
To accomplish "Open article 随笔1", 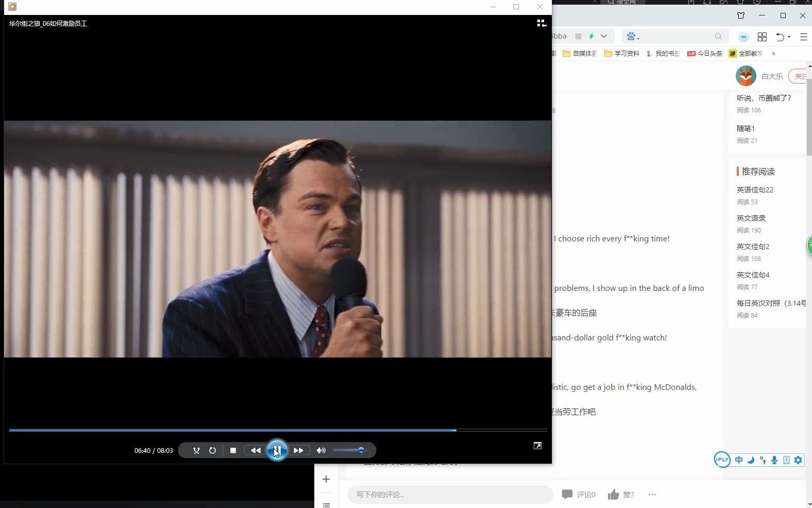I will point(746,128).
